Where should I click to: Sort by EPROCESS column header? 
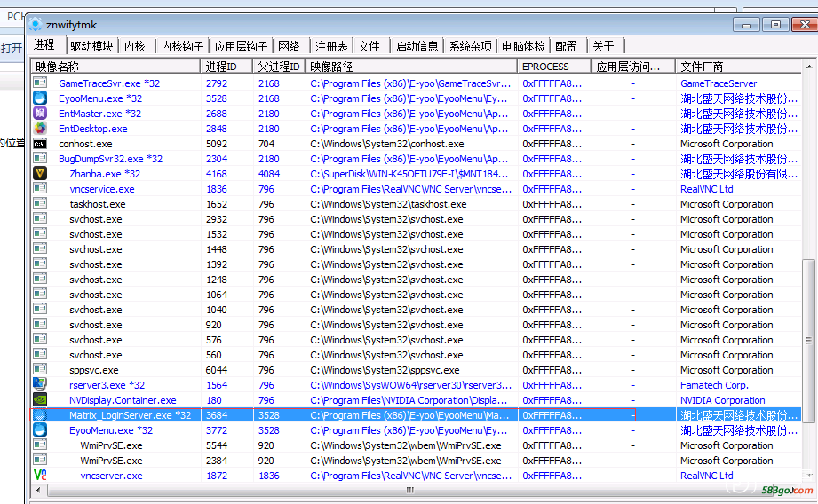pyautogui.click(x=554, y=67)
